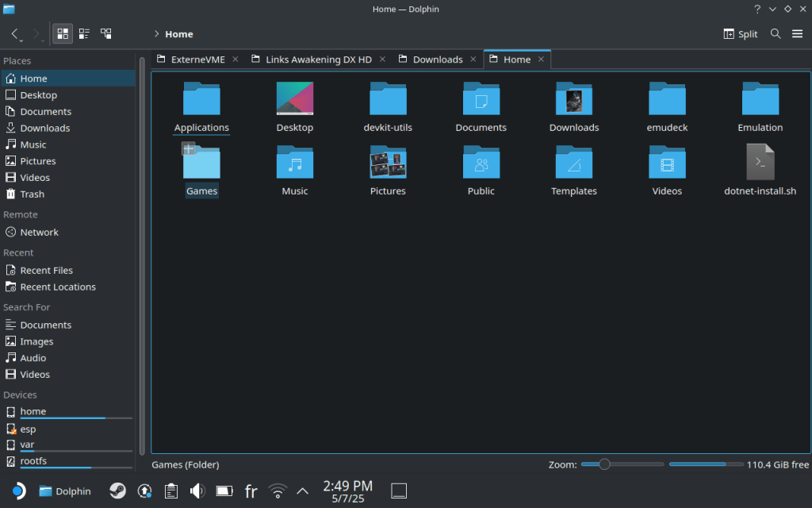Click the volume icon in the system tray

coord(197,491)
